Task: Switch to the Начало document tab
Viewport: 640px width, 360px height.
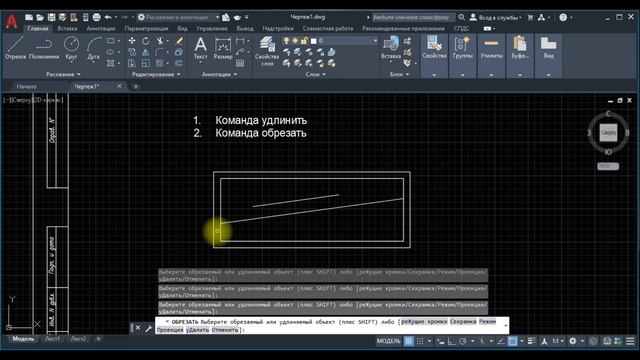Action: 27,87
